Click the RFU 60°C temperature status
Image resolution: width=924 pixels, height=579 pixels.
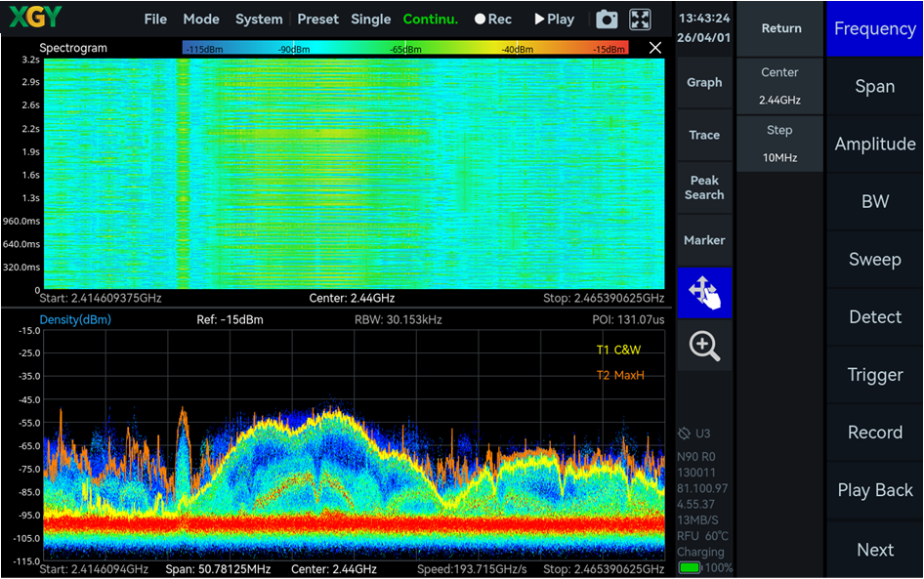pyautogui.click(x=702, y=536)
